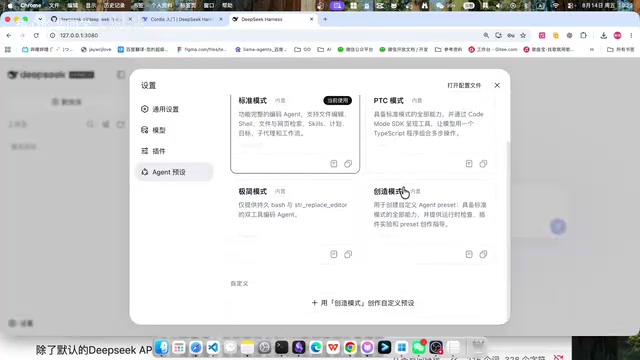The height and width of the screenshot is (360, 640).
Task: Open the 所有书签 folder
Action: point(621,49)
